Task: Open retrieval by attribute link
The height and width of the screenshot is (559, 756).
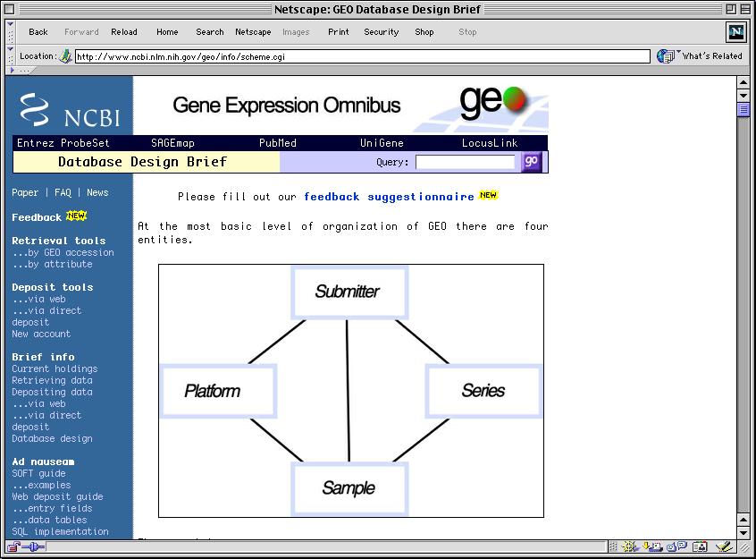Action: (53, 264)
